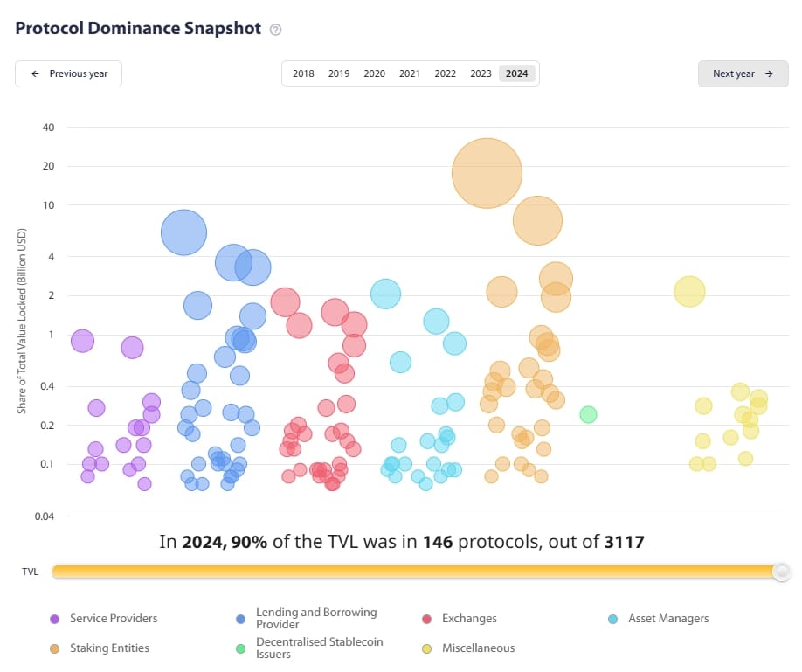Re-select the active 2024 tab

pyautogui.click(x=516, y=73)
